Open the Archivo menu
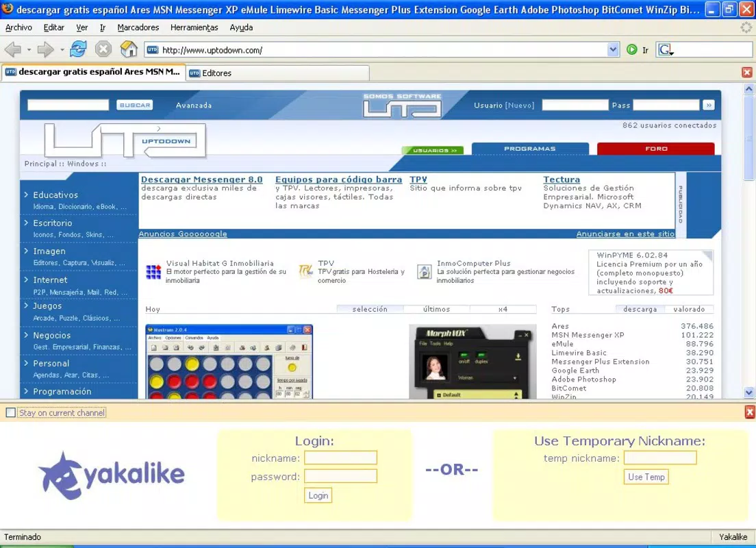The height and width of the screenshot is (548, 756). [x=18, y=27]
